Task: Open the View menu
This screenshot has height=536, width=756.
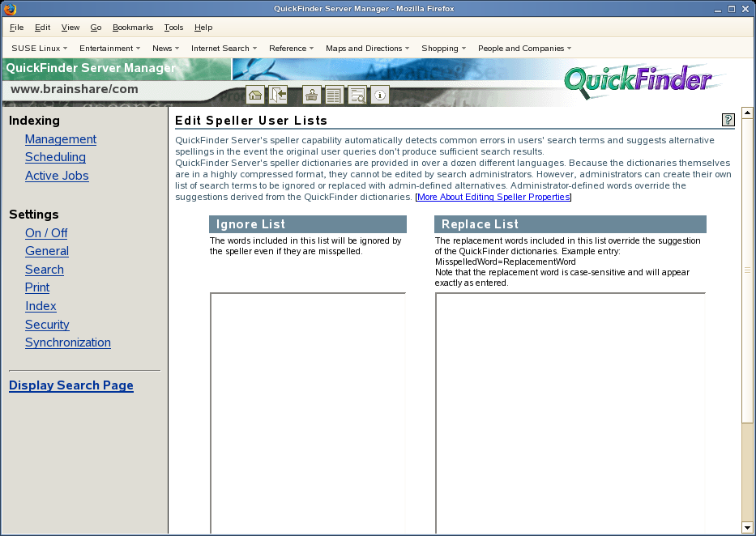Action: (x=70, y=28)
